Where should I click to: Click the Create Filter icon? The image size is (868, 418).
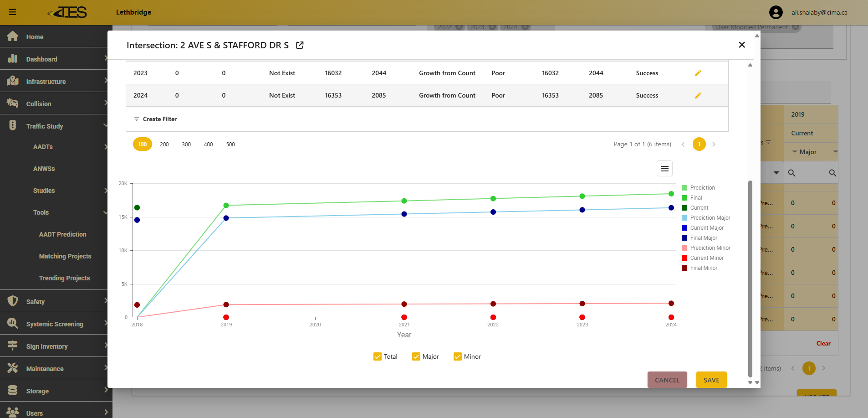(137, 119)
